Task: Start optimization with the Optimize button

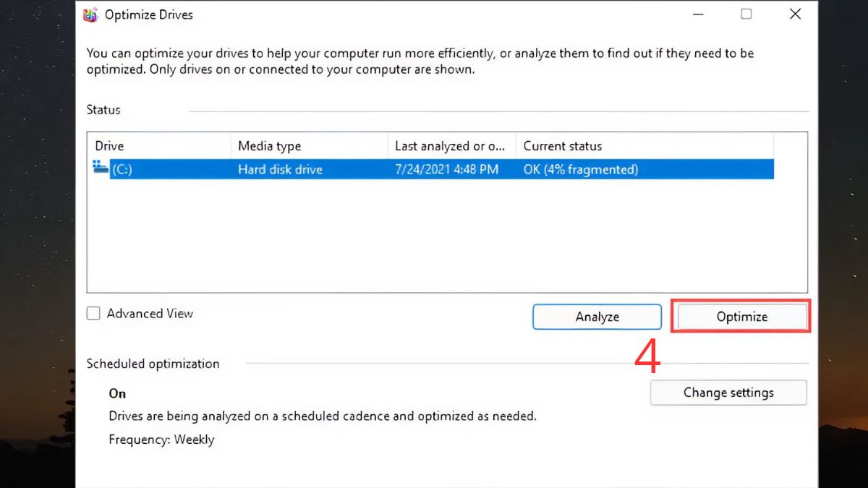Action: pos(741,317)
